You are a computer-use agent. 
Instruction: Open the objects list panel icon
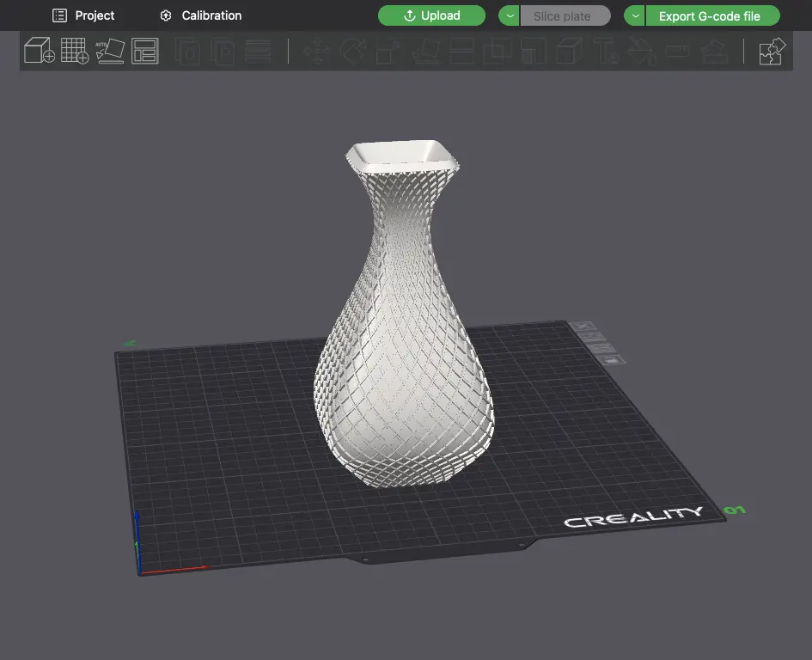pyautogui.click(x=145, y=52)
